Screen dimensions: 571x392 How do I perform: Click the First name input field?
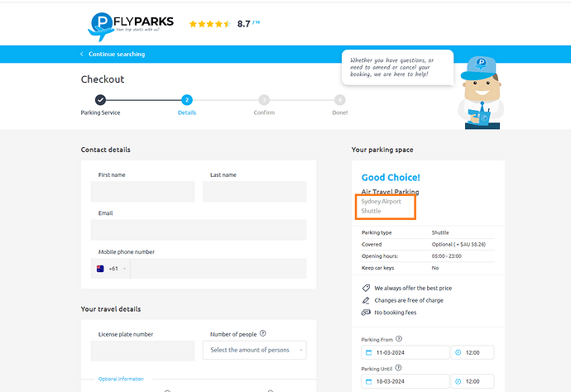142,191
